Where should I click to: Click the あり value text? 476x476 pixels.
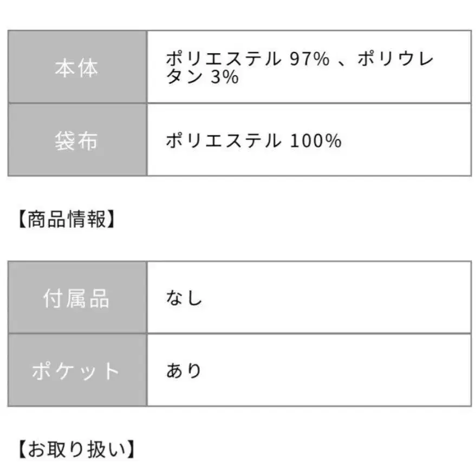click(184, 371)
